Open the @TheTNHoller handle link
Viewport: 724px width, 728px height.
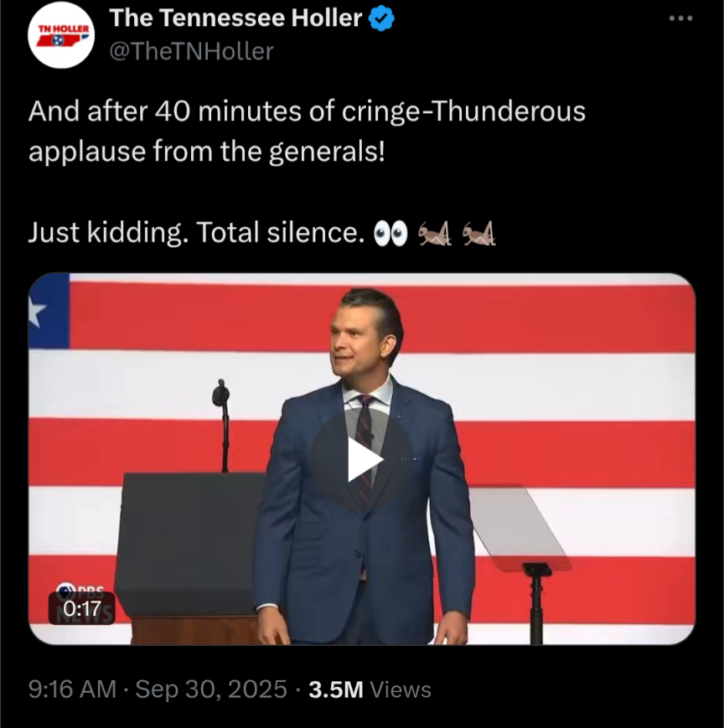pyautogui.click(x=192, y=51)
